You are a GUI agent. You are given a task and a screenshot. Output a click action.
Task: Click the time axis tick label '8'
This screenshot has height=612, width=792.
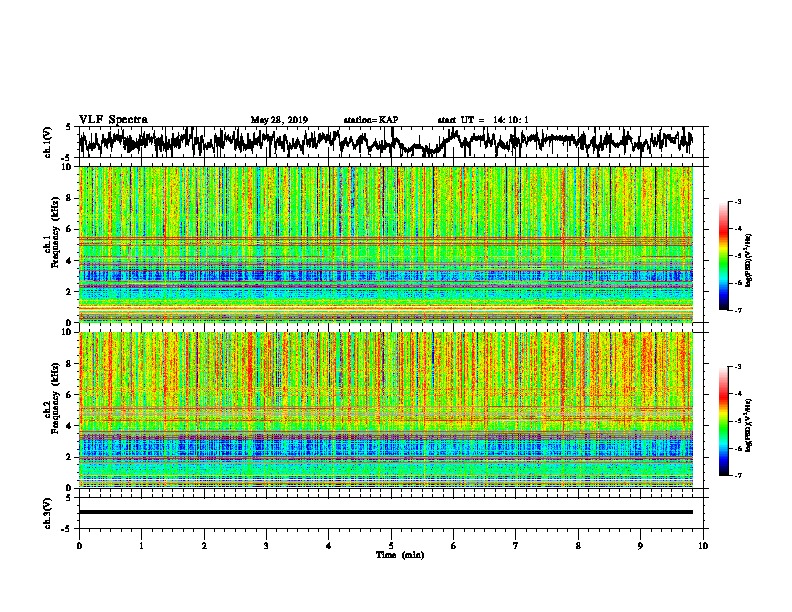coord(578,546)
